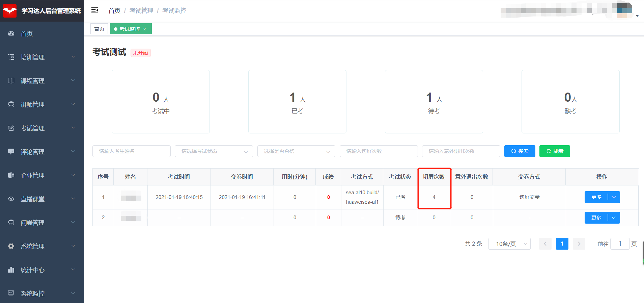Click 考试管理 in the breadcrumb
Screen dimensions: 644x303
click(141, 11)
